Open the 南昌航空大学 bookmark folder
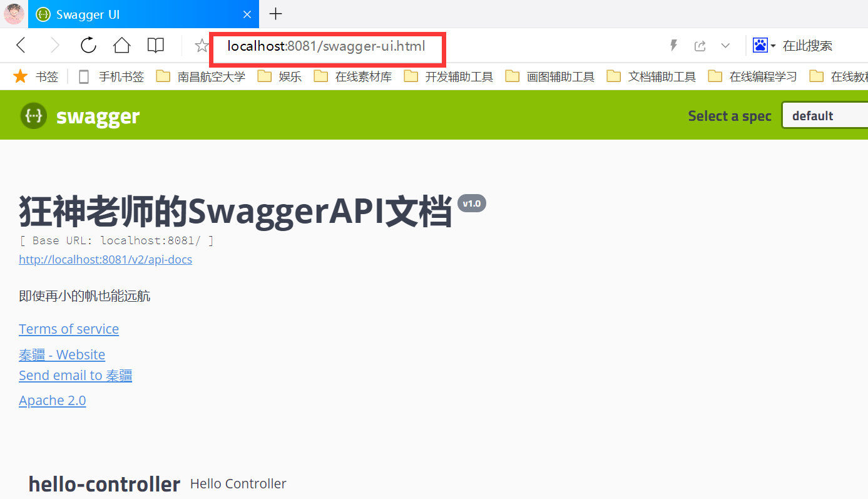Viewport: 868px width, 499px height. click(200, 76)
